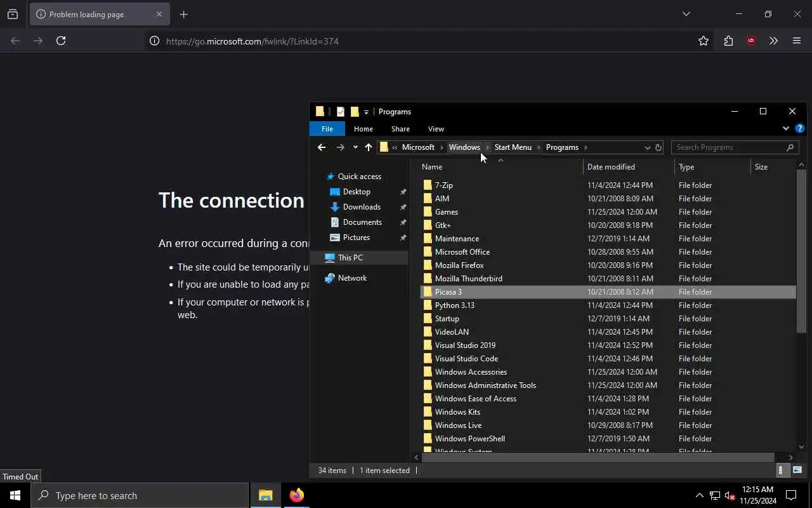Switch to details view layout icon
This screenshot has height=508, width=812.
click(x=782, y=471)
